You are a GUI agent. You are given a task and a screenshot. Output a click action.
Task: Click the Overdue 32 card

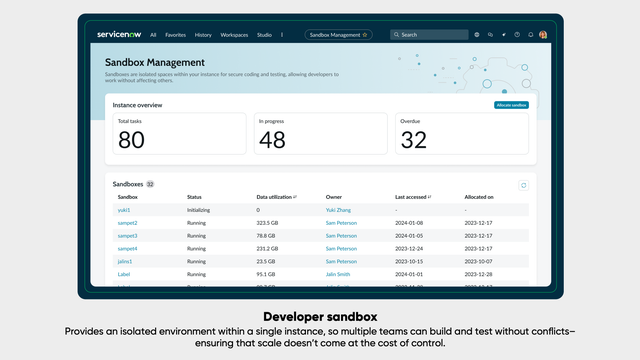(462, 133)
